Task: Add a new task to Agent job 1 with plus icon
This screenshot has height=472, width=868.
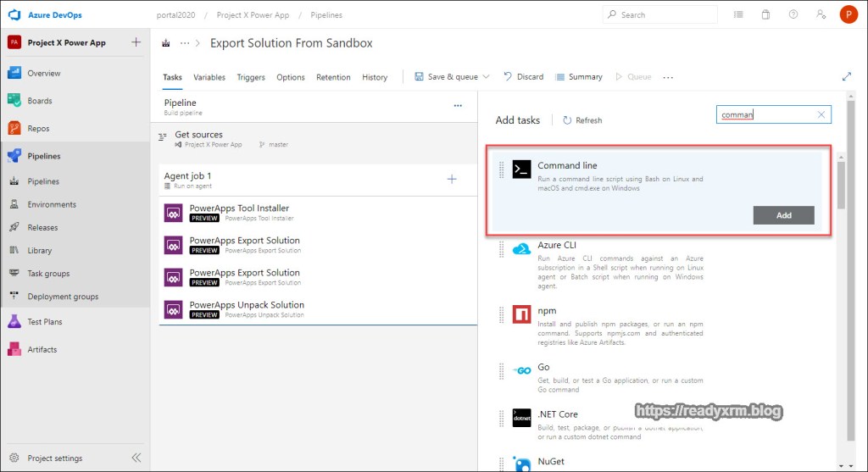Action: [452, 179]
